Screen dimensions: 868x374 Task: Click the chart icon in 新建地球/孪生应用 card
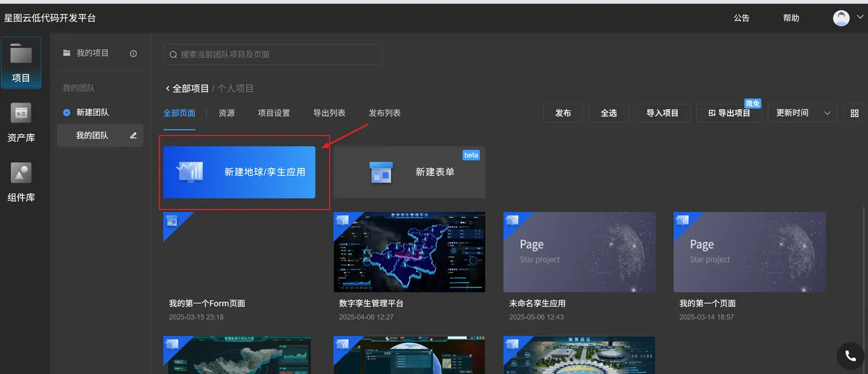[190, 172]
